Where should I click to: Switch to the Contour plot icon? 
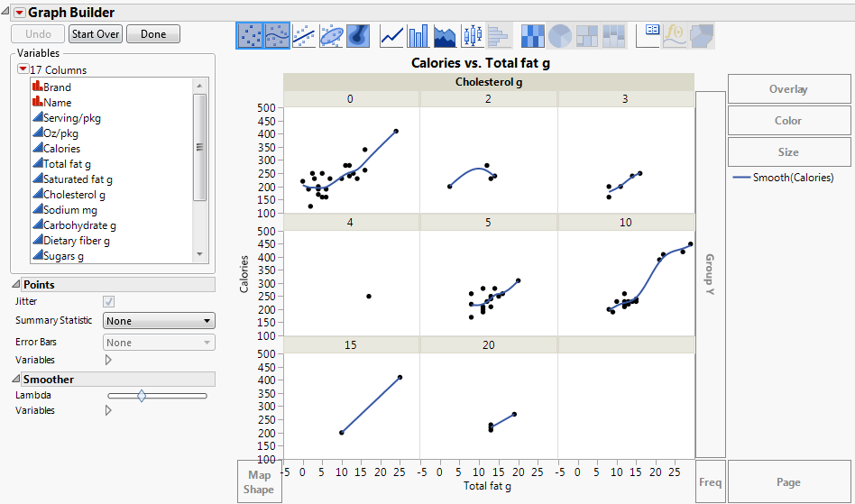click(x=358, y=36)
